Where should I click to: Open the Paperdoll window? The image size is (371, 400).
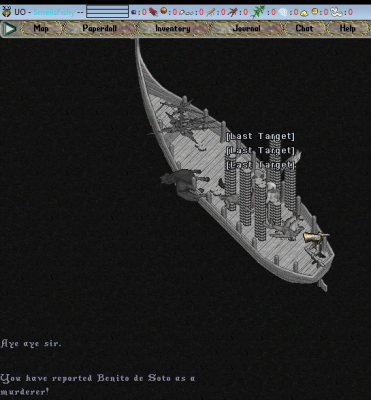click(100, 29)
